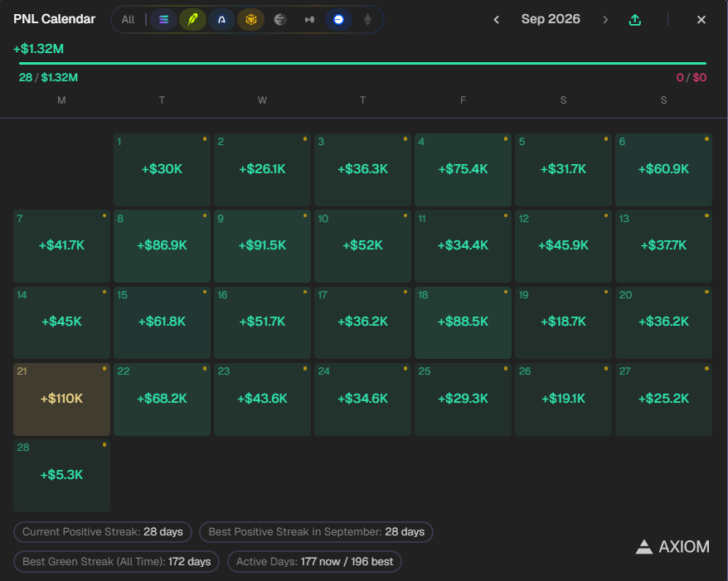The image size is (728, 581).
Task: Open day 26 with +$19.1K
Action: [563, 399]
